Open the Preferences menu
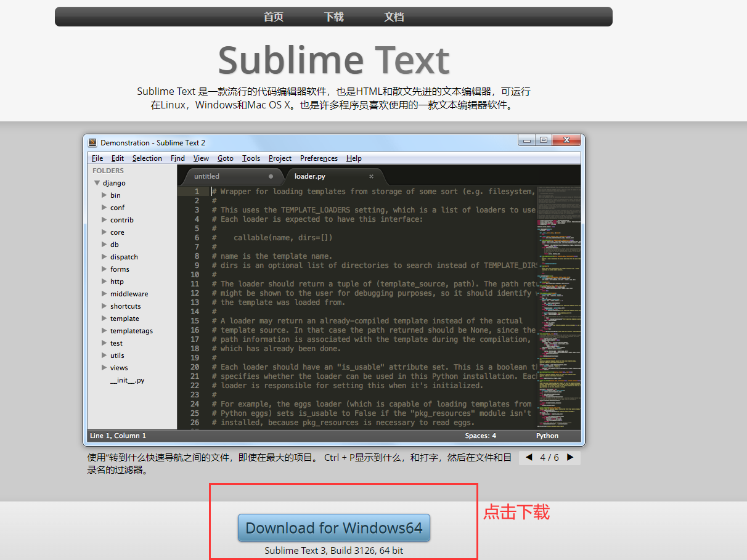Image resolution: width=747 pixels, height=560 pixels. (319, 158)
